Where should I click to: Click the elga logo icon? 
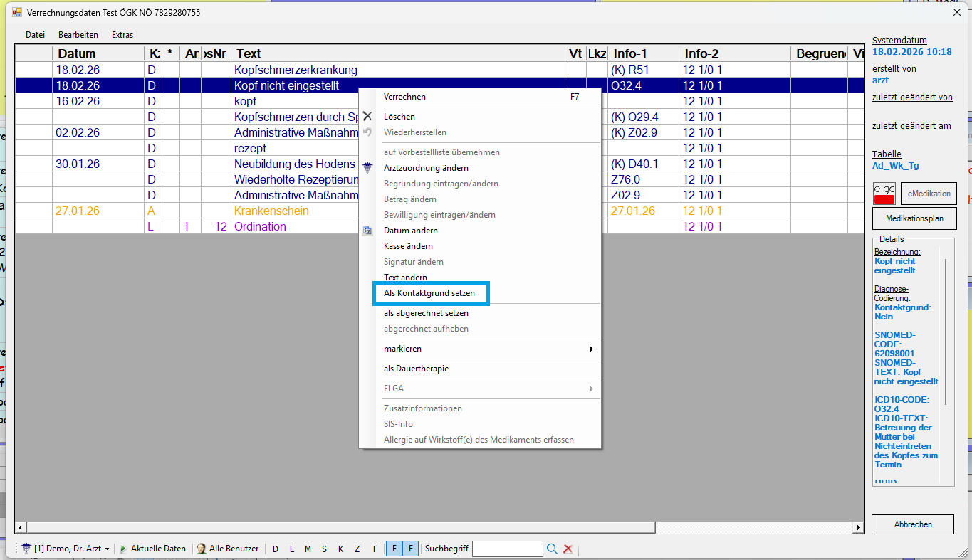click(x=884, y=194)
